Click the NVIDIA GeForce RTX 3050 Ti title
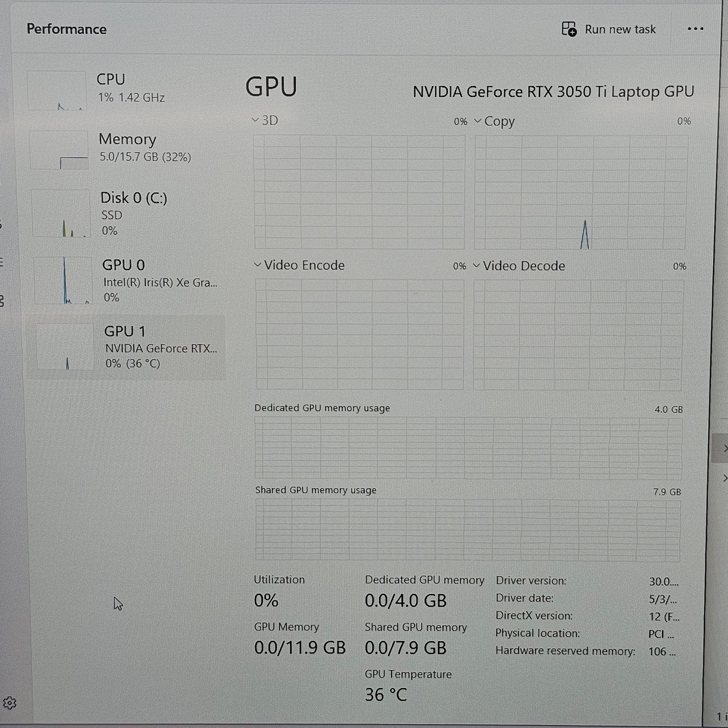 554,92
